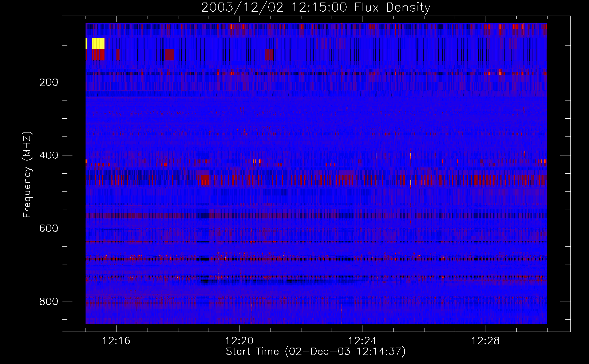The image size is (589, 364).
Task: Click the 12:24 time tick label
Action: pos(362,341)
